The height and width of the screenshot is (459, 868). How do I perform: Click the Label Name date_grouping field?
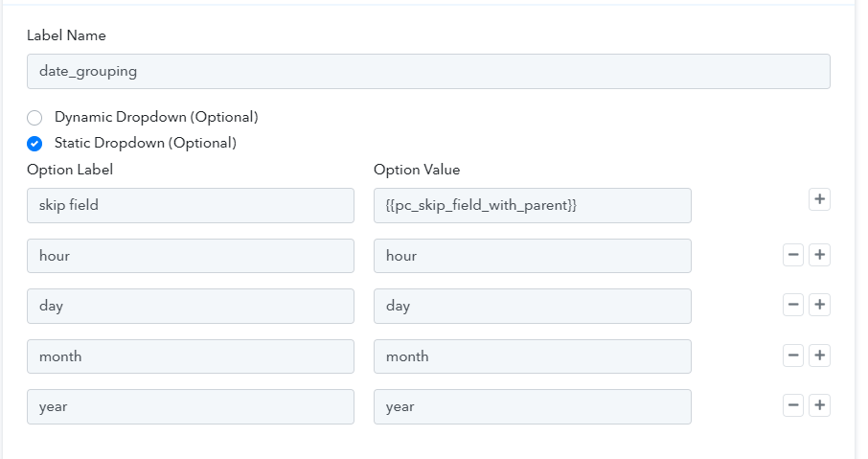pyautogui.click(x=428, y=71)
